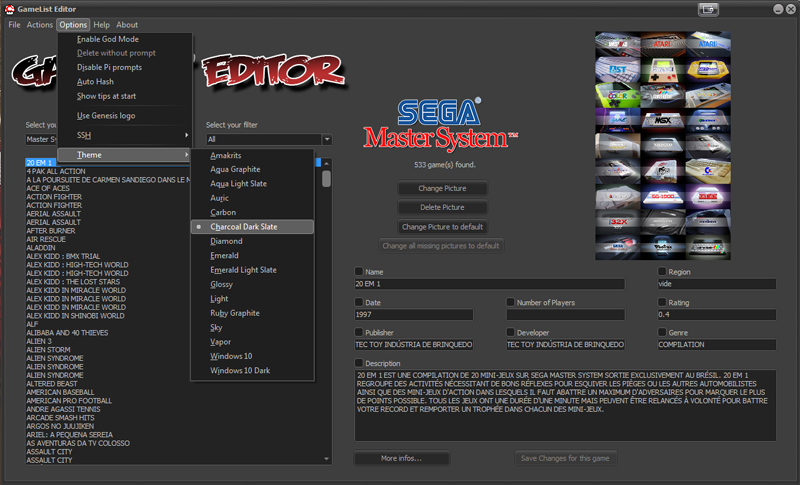The image size is (800, 485).
Task: Toggle the Developer checkbox
Action: (510, 332)
